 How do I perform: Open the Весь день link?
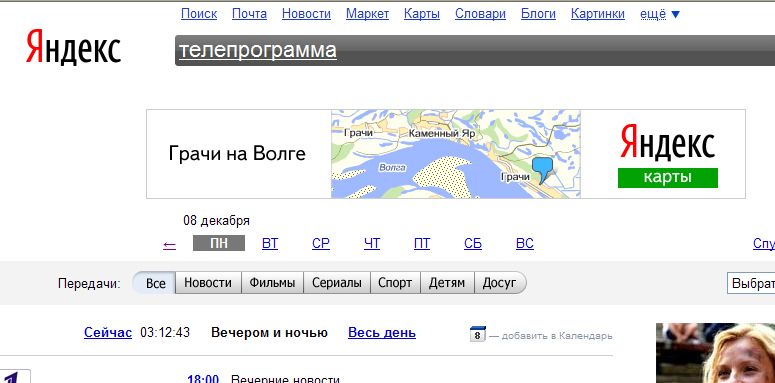[382, 333]
